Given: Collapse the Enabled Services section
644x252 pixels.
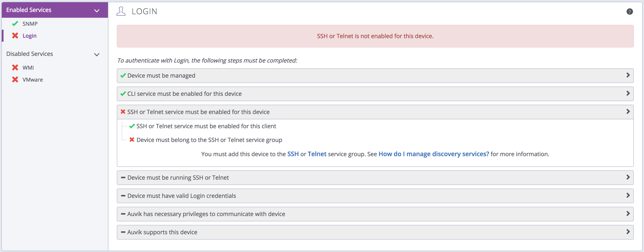Looking at the screenshot, I should [x=97, y=10].
